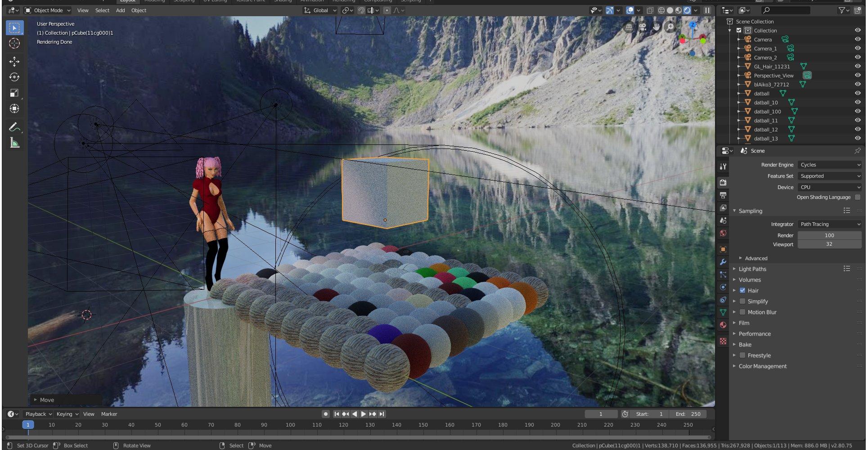Screen dimensions: 868x450
Task: Play the animation forward
Action: [364, 414]
